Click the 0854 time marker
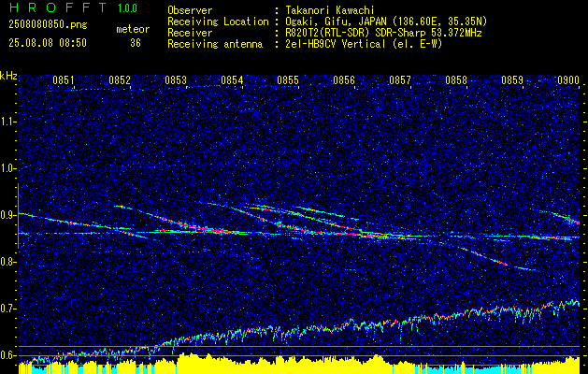 pyautogui.click(x=232, y=79)
